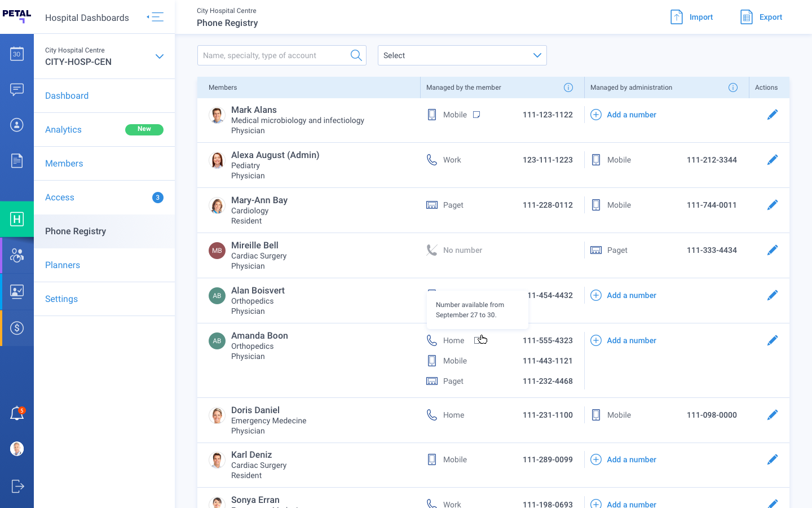812x508 pixels.
Task: Collapse the sidebar using the hamburger arrow
Action: tap(155, 16)
